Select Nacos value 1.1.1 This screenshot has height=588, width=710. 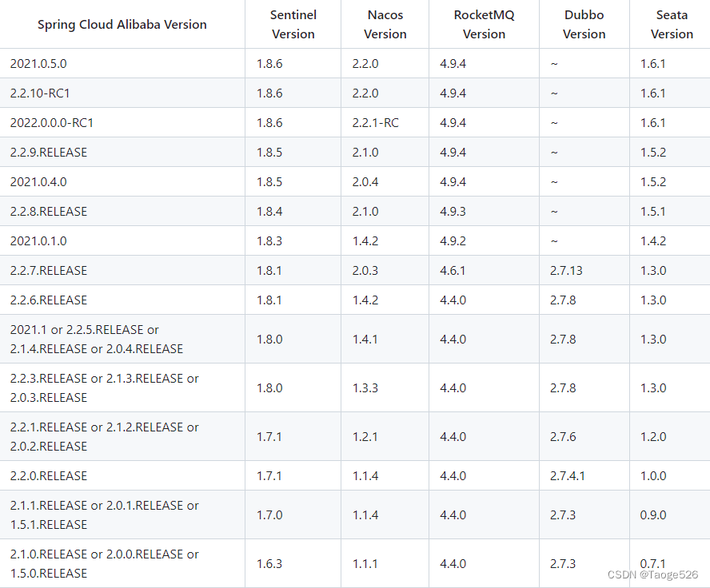(x=365, y=564)
